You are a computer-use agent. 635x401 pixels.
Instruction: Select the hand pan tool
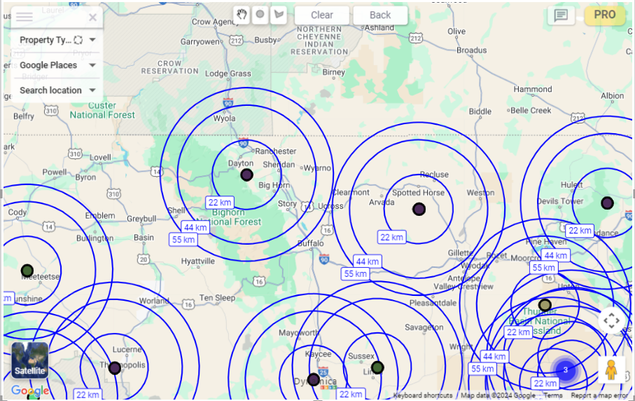[242, 15]
